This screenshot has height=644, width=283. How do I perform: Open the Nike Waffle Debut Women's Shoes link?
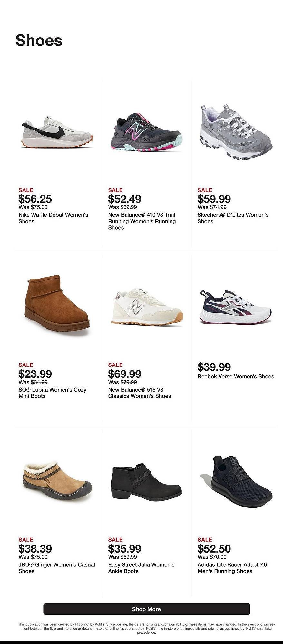pos(53,218)
